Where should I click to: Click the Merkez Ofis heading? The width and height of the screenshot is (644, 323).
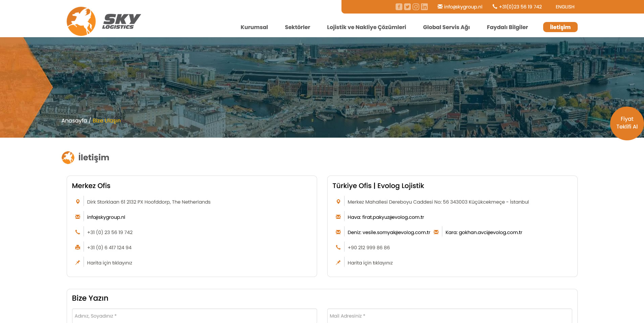[91, 186]
